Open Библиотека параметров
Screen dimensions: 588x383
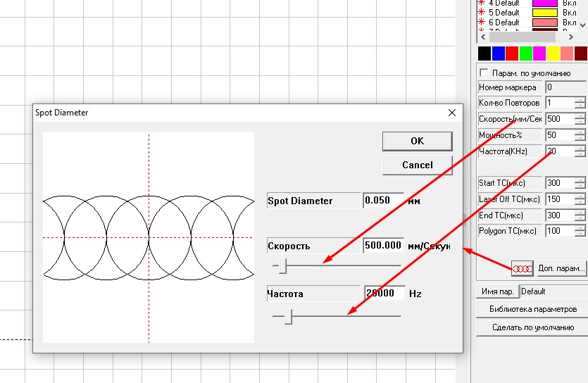coord(533,309)
